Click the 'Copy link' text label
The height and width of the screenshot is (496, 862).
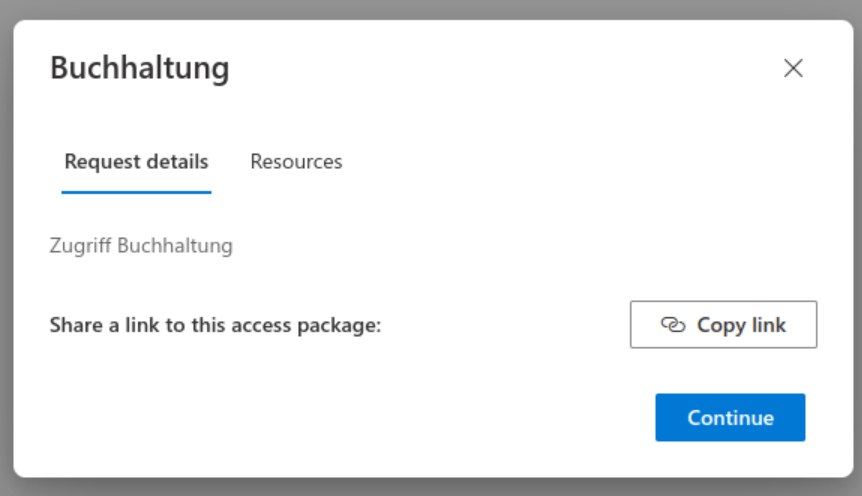741,325
